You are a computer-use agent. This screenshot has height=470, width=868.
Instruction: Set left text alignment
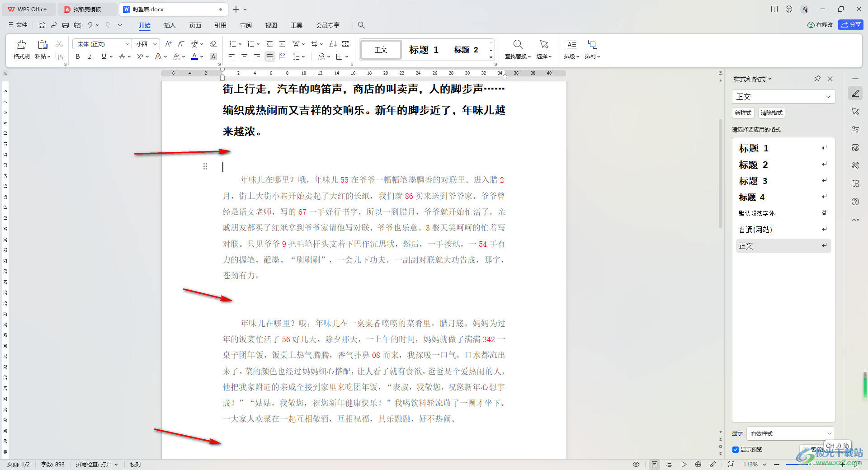point(231,56)
